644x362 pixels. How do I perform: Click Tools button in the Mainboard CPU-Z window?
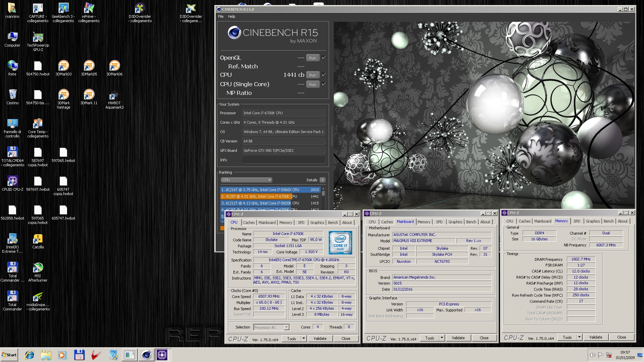(x=430, y=338)
